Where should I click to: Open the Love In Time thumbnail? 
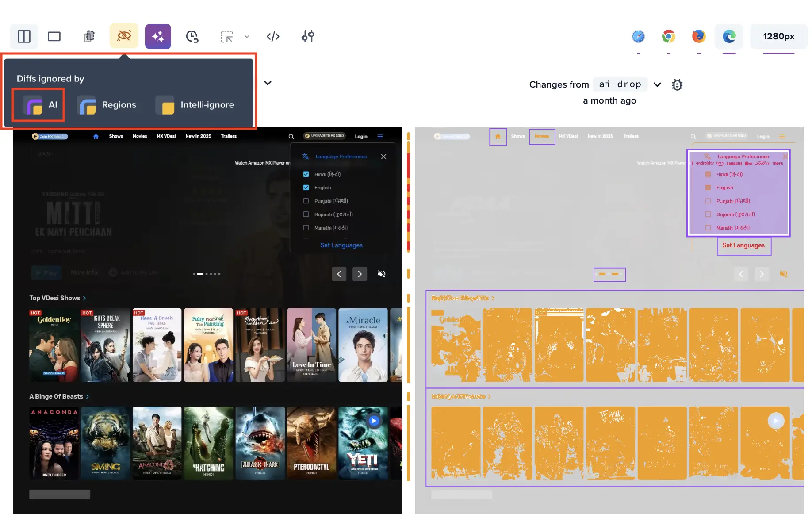tap(311, 345)
